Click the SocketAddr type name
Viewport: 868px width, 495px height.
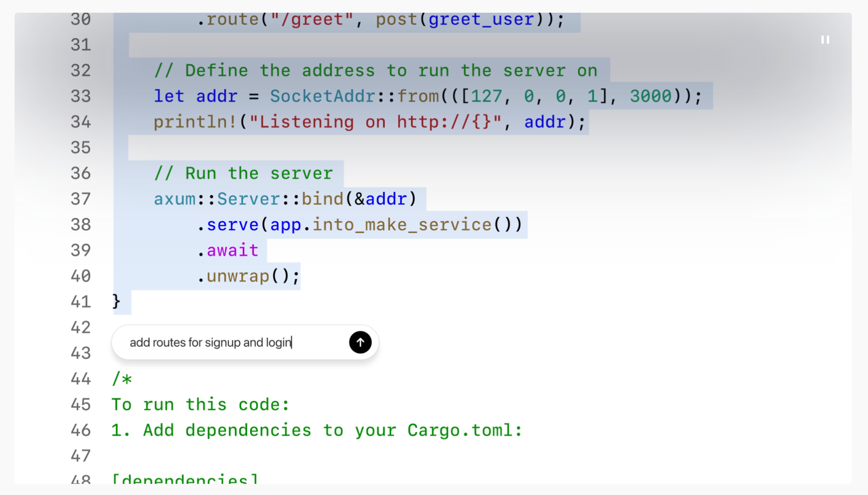coord(322,96)
